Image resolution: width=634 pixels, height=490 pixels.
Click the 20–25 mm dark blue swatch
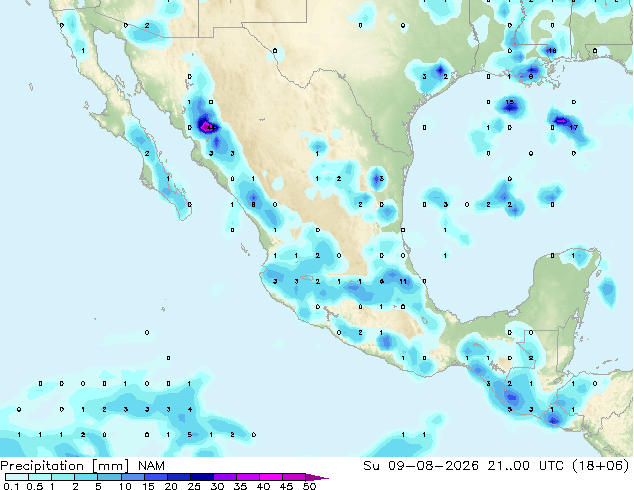[178, 477]
